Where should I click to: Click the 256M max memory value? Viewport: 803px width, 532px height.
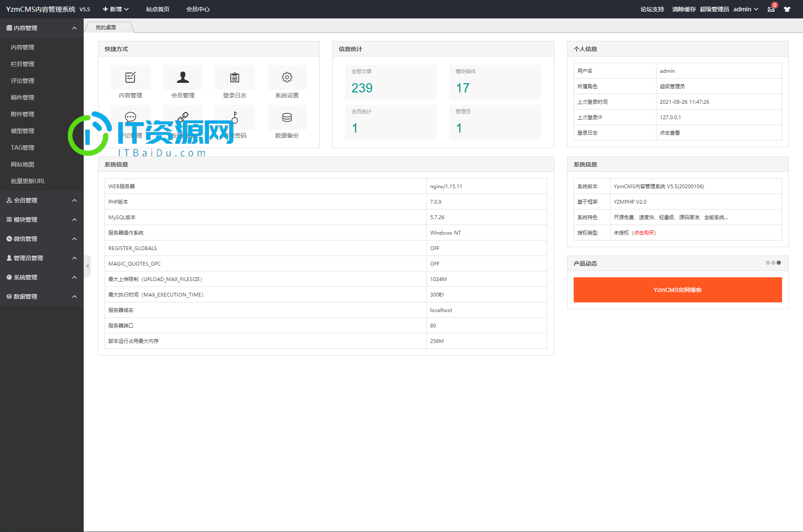tap(437, 341)
